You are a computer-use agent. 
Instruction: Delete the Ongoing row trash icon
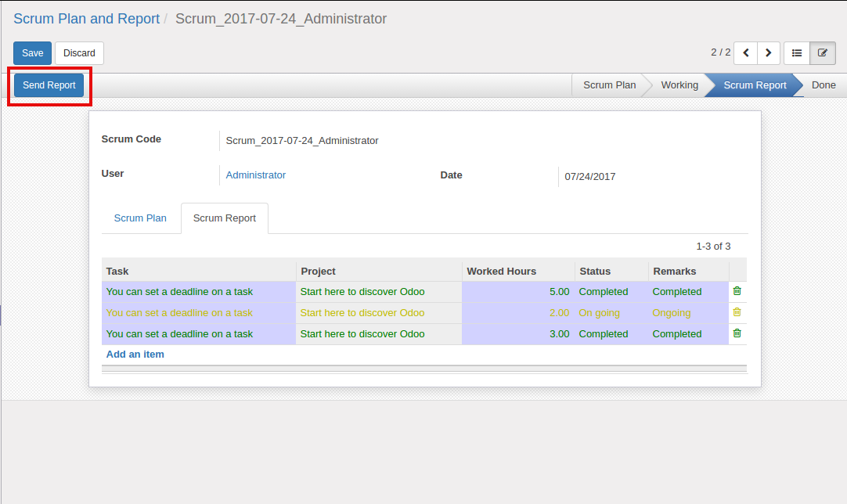(737, 312)
